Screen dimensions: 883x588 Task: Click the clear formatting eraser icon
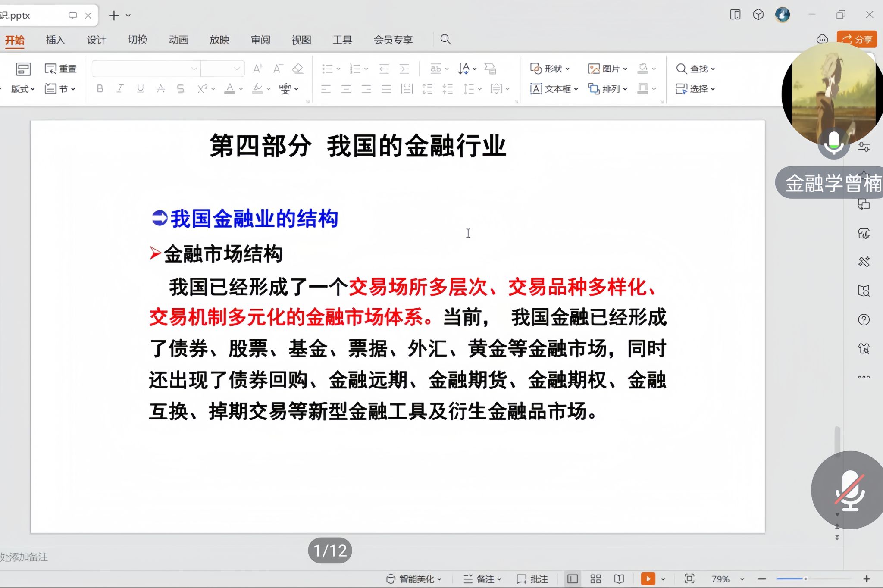point(297,69)
